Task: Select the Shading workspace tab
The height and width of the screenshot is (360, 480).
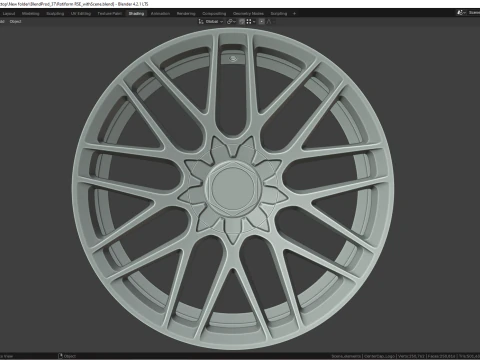Action: click(136, 14)
